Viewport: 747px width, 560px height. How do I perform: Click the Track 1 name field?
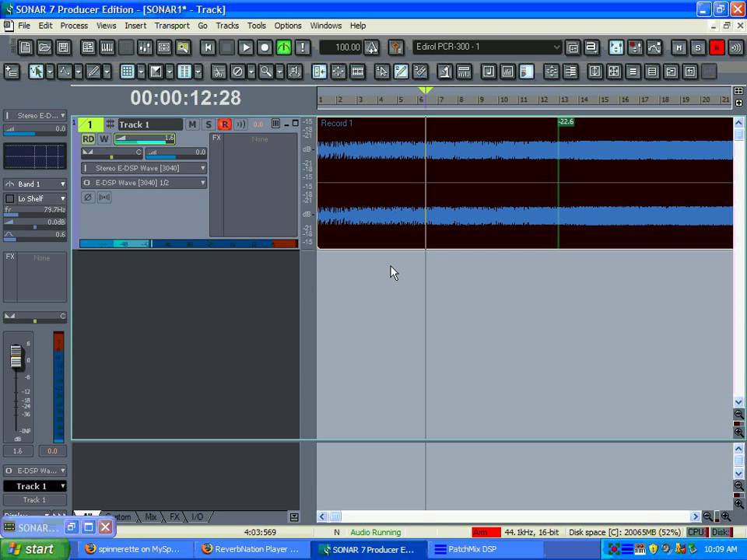[150, 124]
